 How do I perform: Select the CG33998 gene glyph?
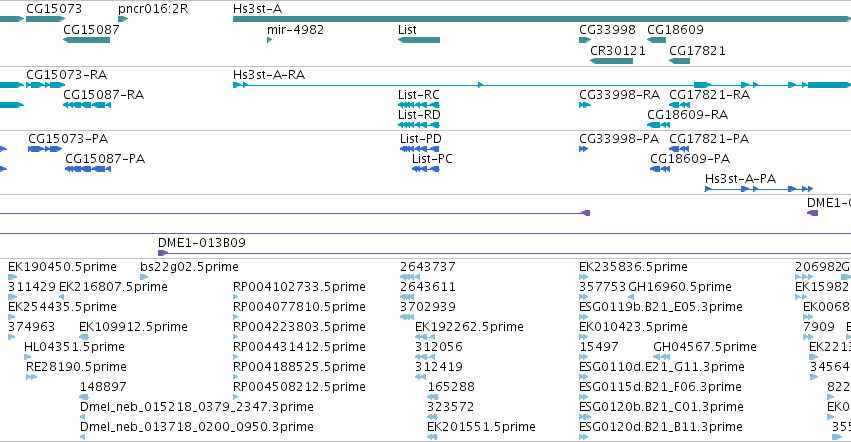(x=585, y=40)
